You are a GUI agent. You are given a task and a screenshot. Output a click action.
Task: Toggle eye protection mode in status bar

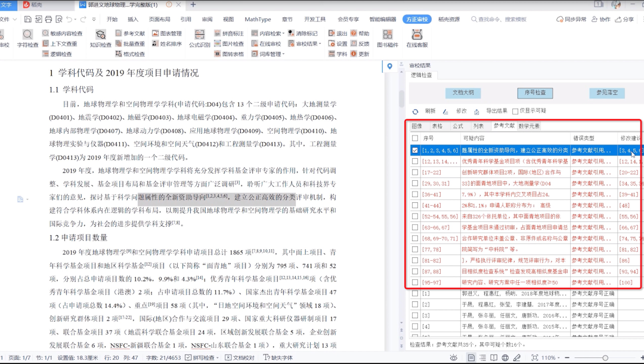click(x=453, y=357)
